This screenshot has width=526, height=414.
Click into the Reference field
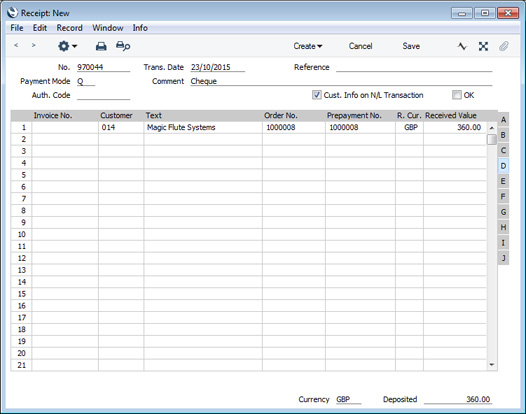(414, 67)
